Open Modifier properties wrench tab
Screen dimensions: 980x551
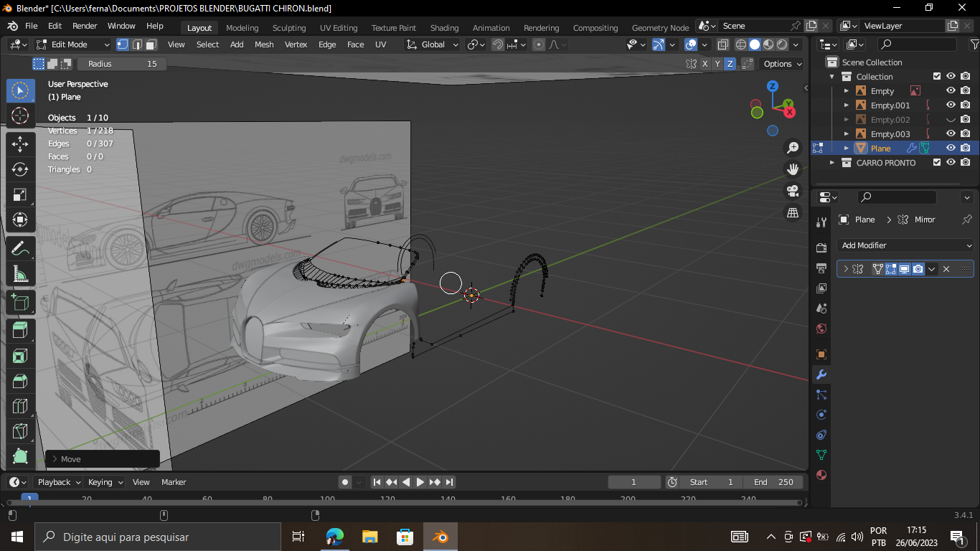pos(821,375)
